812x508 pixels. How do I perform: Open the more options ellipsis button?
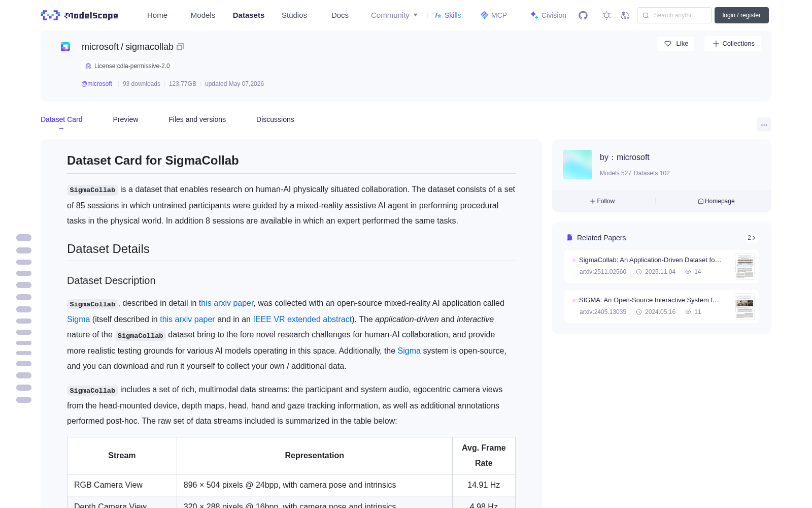pos(764,124)
